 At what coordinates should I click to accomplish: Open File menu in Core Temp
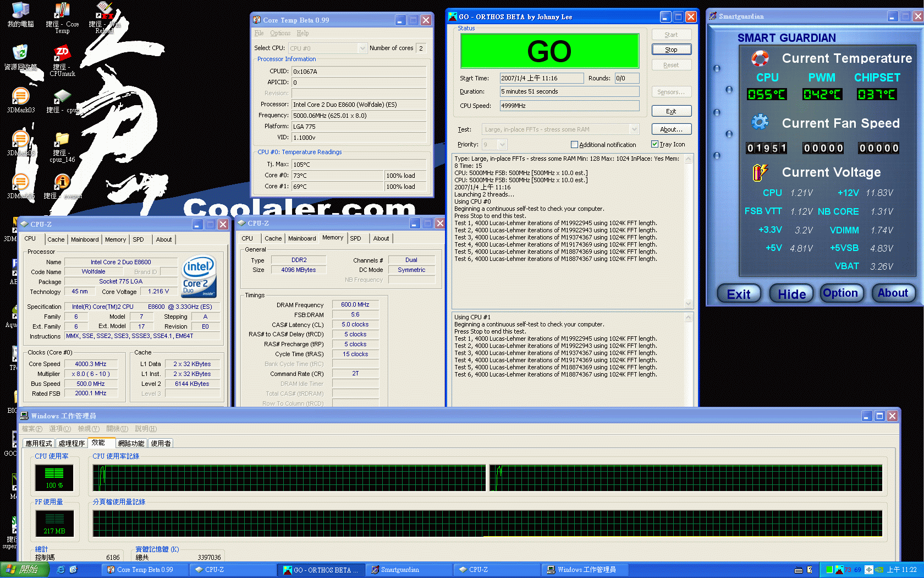click(x=259, y=33)
